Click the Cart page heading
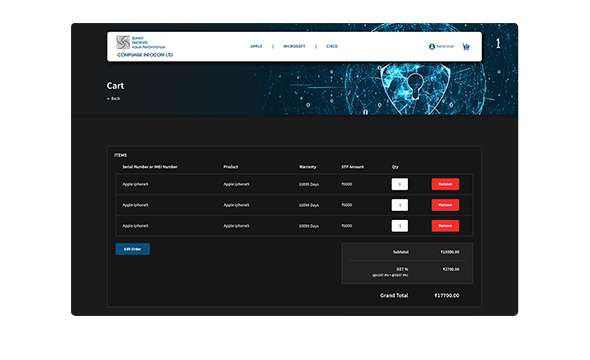The width and height of the screenshot is (590, 360). [x=115, y=86]
